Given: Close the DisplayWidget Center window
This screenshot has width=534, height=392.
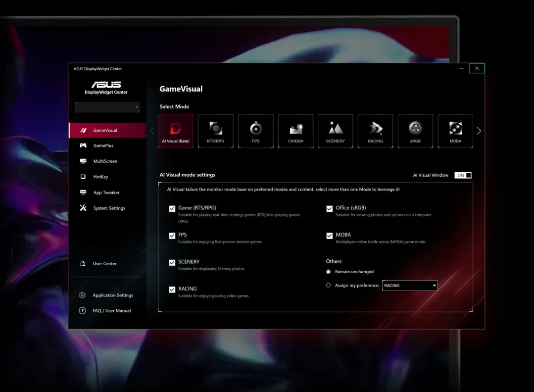Looking at the screenshot, I should [477, 68].
